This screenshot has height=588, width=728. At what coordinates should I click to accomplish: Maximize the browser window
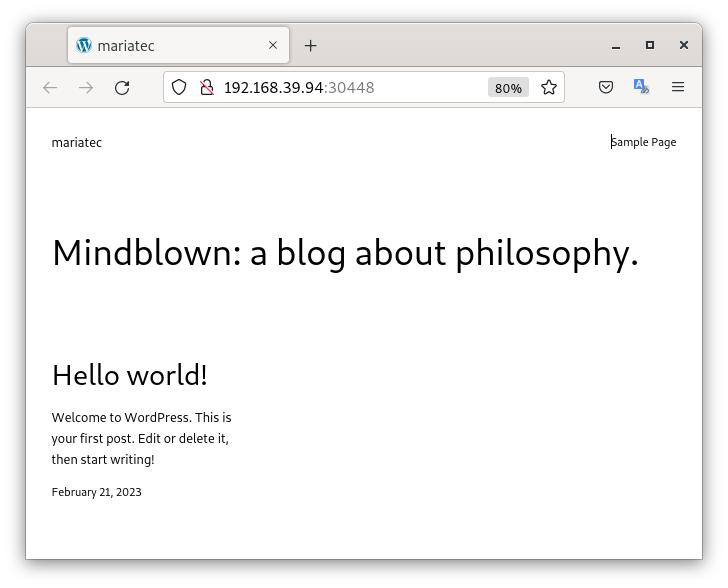650,46
